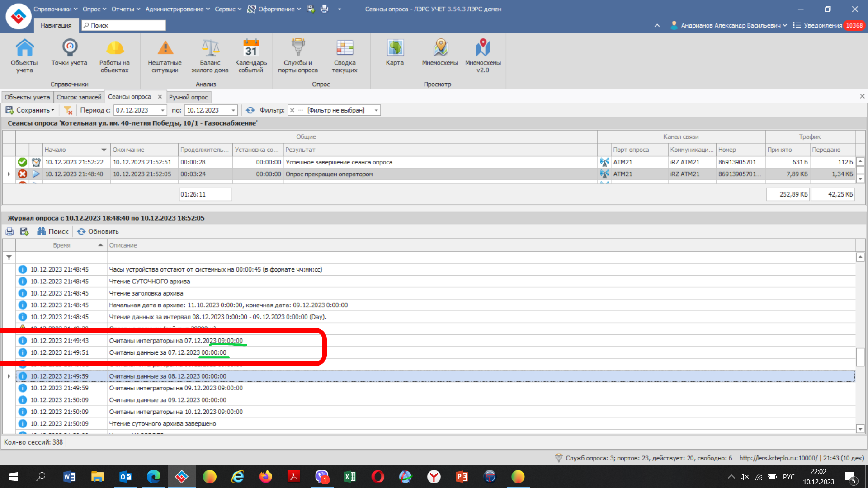Image resolution: width=868 pixels, height=488 pixels.
Task: Click Обновить button in journal toolbar
Action: tap(98, 231)
